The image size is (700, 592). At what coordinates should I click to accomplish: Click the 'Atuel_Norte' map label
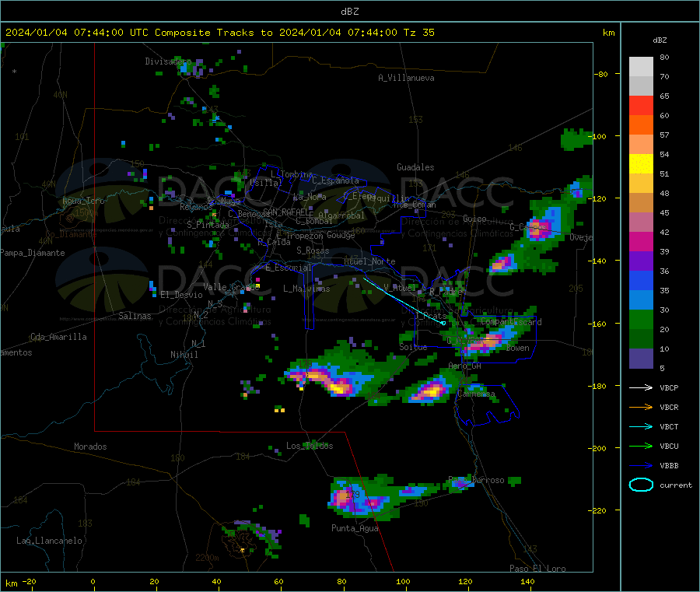tap(369, 261)
